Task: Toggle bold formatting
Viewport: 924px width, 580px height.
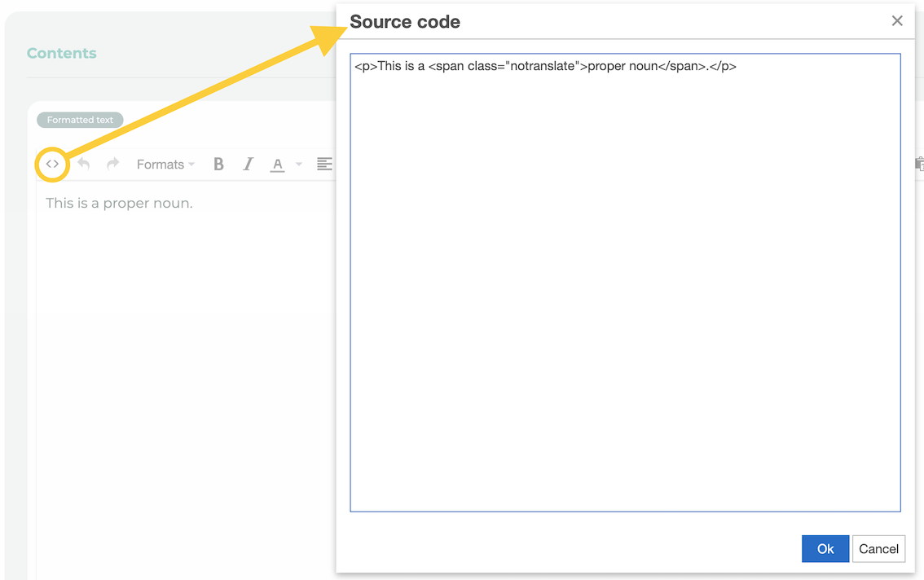Action: [218, 165]
